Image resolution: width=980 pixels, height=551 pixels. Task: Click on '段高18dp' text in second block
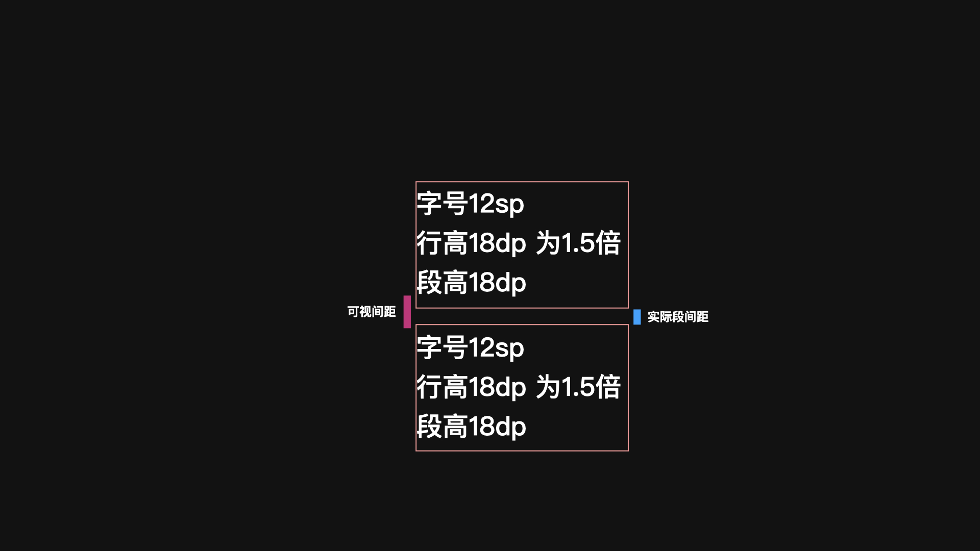point(471,425)
